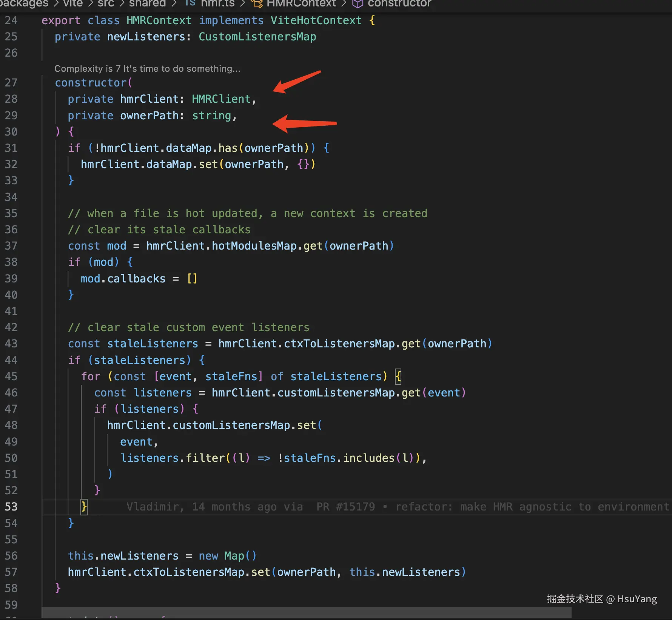The height and width of the screenshot is (620, 672).
Task: Click 'staleListeners' in the if on line 44
Action: point(140,360)
